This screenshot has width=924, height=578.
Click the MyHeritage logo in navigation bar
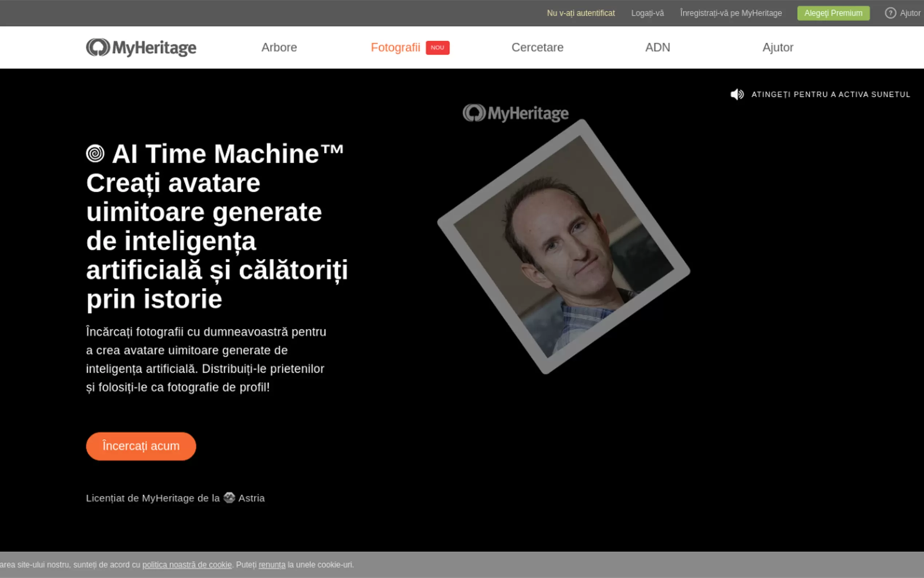141,47
